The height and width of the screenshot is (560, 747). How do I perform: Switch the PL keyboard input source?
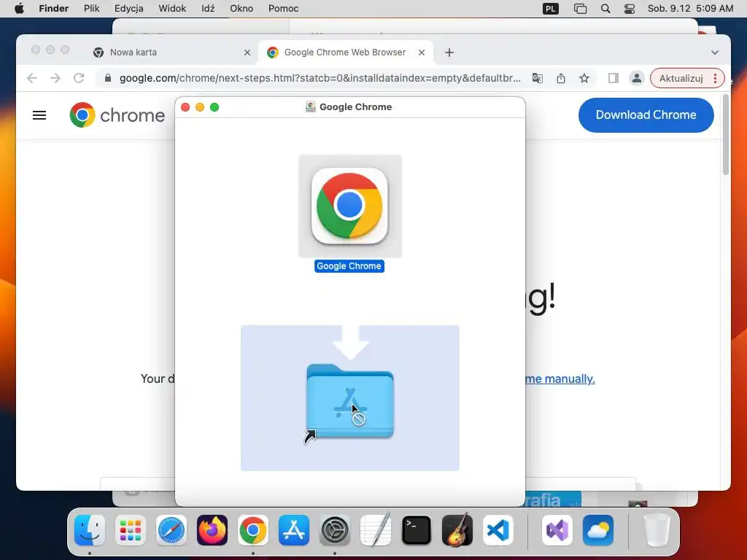tap(550, 9)
